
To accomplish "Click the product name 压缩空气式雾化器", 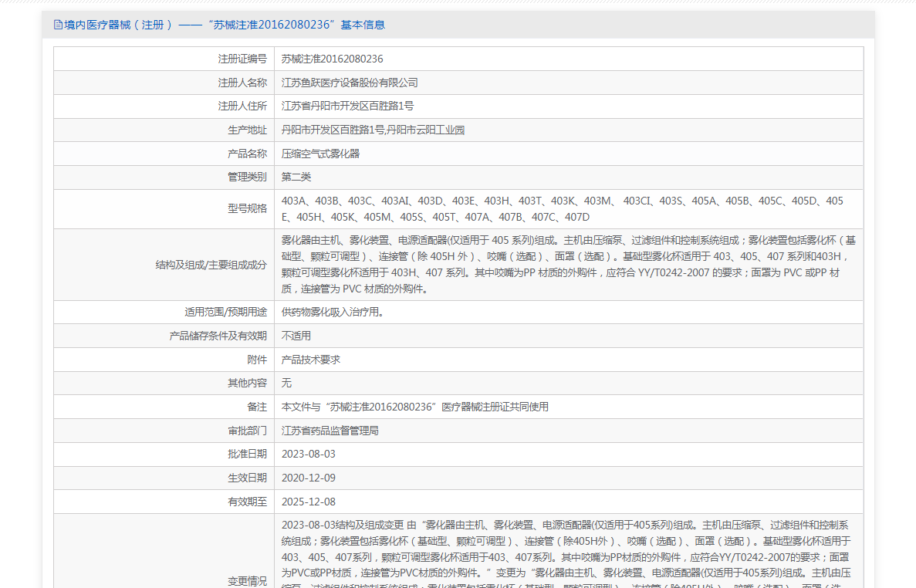I will tap(320, 154).
